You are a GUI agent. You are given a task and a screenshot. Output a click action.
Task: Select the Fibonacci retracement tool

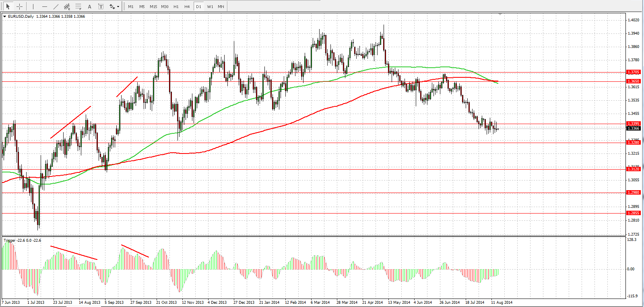pyautogui.click(x=78, y=6)
